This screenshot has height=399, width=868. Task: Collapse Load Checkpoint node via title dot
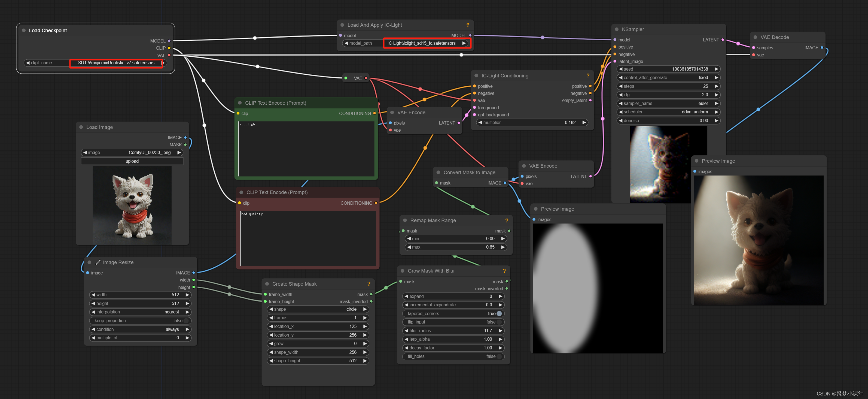click(x=24, y=30)
